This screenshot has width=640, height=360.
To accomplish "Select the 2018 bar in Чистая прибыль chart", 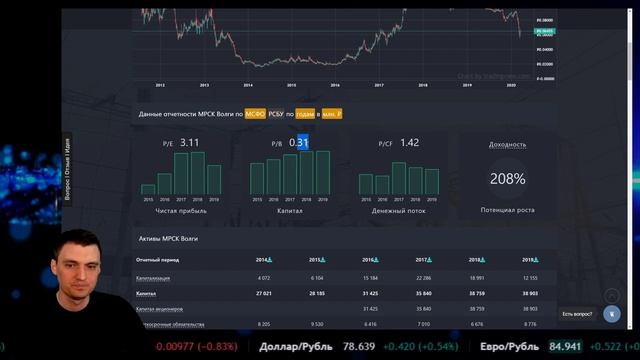I will tap(198, 173).
